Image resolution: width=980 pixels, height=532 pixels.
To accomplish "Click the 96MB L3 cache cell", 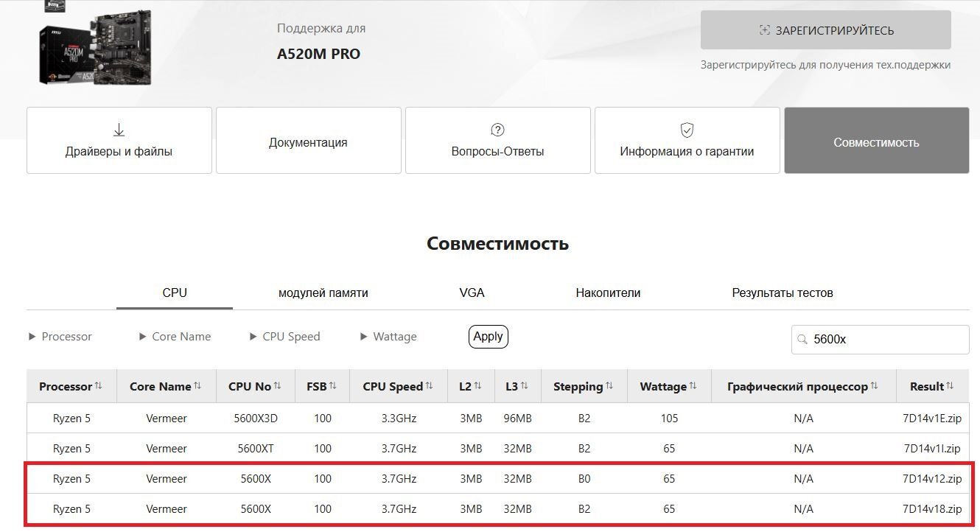I will coord(518,419).
